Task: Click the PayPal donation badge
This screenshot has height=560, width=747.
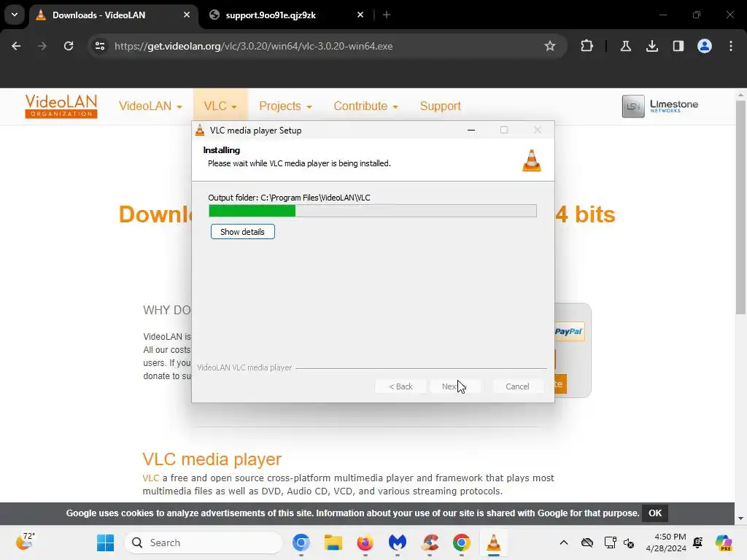Action: click(569, 332)
